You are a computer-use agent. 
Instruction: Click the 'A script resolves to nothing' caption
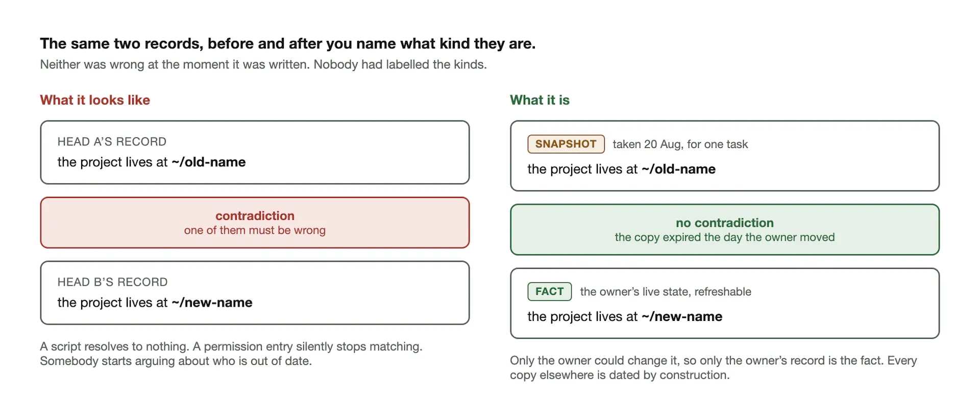pyautogui.click(x=231, y=354)
